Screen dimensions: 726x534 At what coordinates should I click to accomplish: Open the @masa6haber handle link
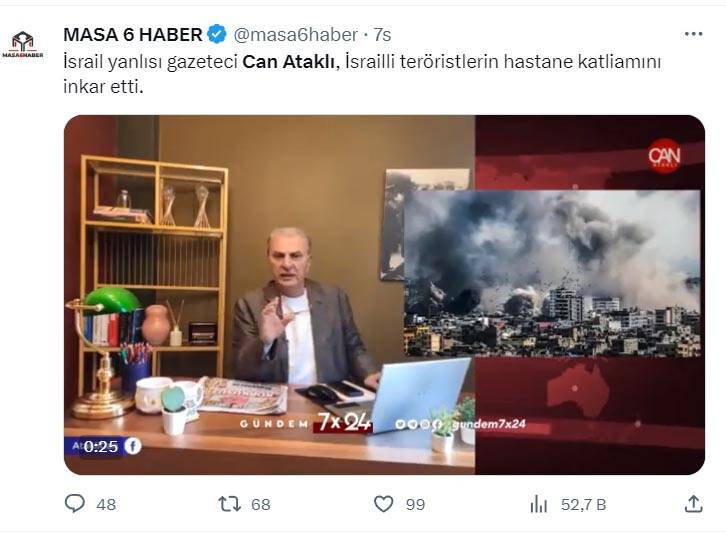(295, 35)
